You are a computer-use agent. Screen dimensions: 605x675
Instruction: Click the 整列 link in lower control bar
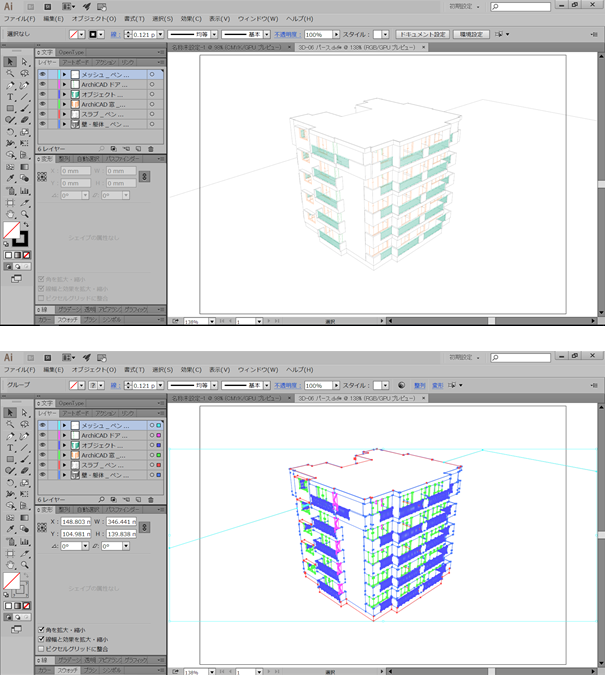coord(418,384)
